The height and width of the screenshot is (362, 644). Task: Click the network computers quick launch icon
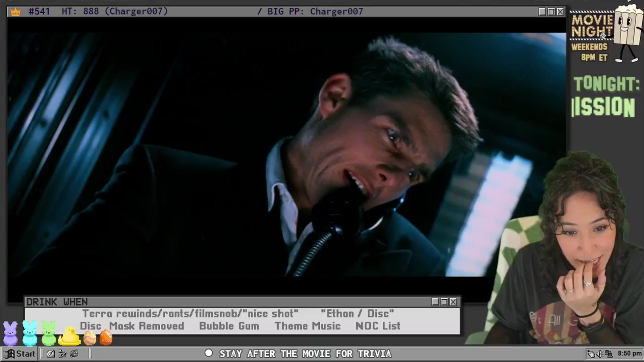62,354
